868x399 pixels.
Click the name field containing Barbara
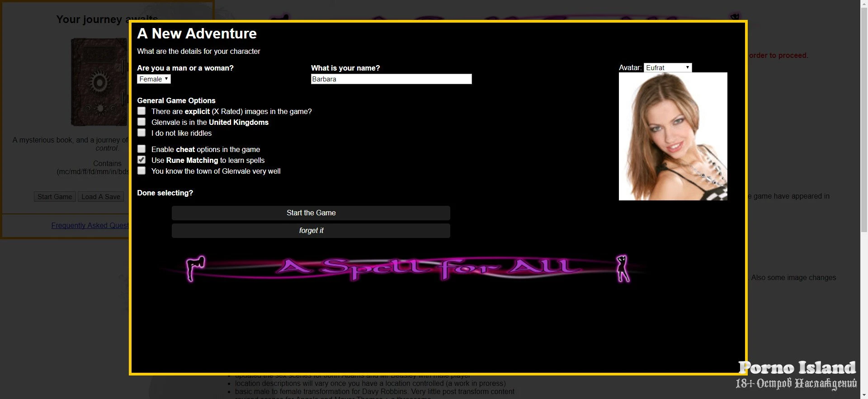(391, 79)
